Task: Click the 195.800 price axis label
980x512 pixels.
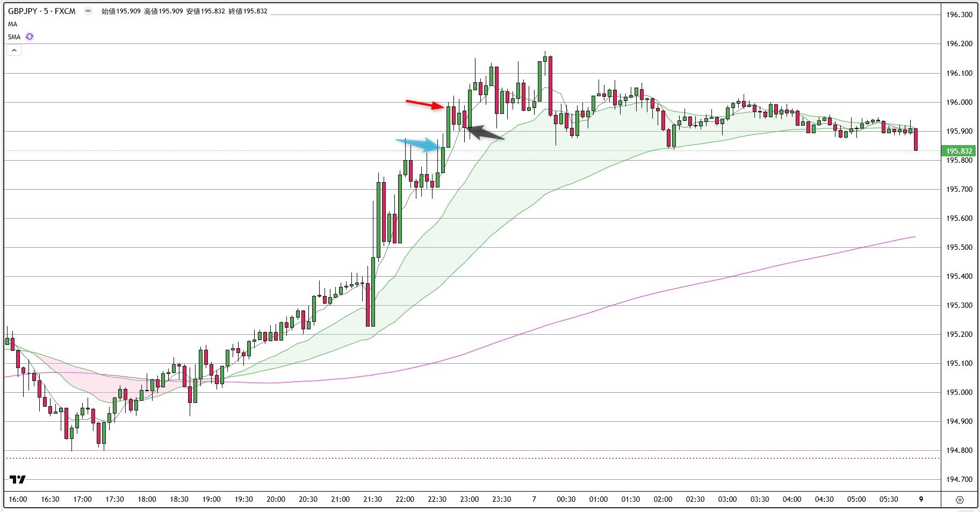Action: click(959, 160)
